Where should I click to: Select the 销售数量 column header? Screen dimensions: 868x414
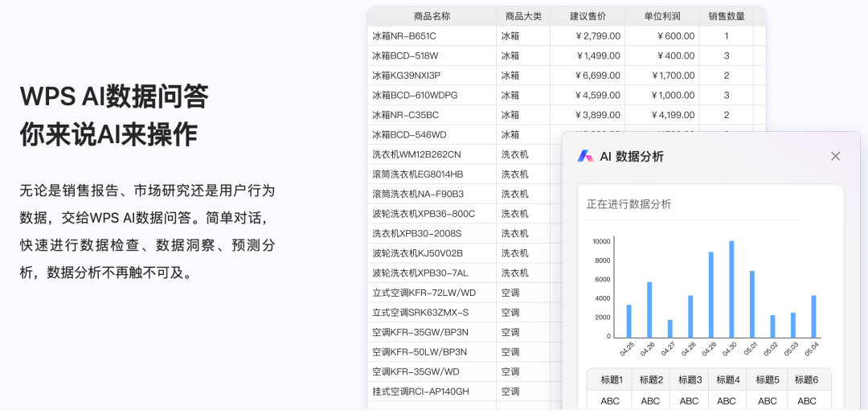point(727,16)
